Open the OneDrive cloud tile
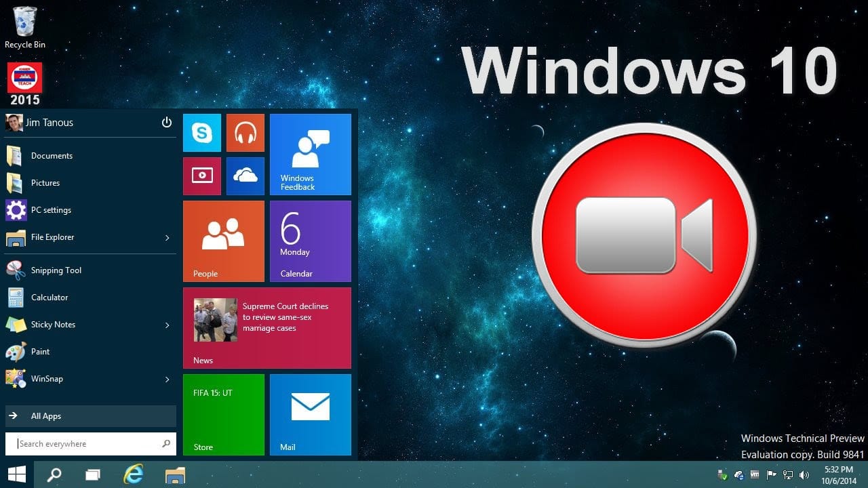 click(x=245, y=176)
